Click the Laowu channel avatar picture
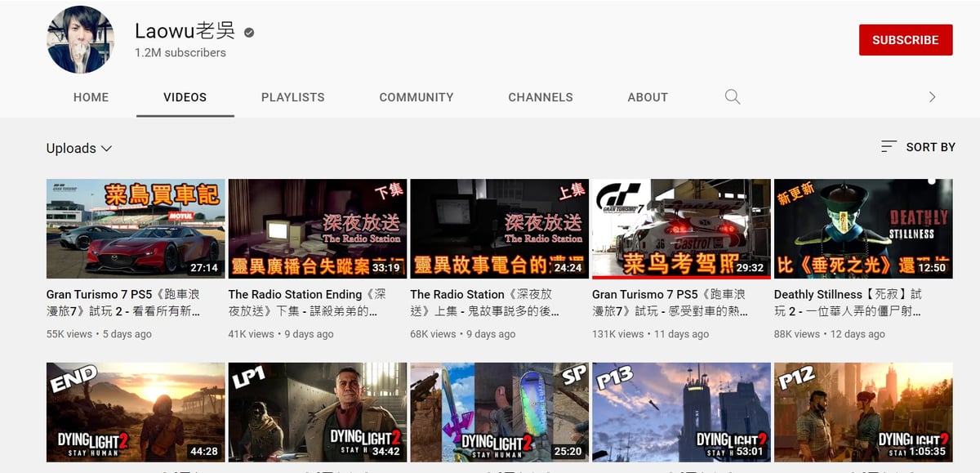The width and height of the screenshot is (980, 473). (x=81, y=40)
